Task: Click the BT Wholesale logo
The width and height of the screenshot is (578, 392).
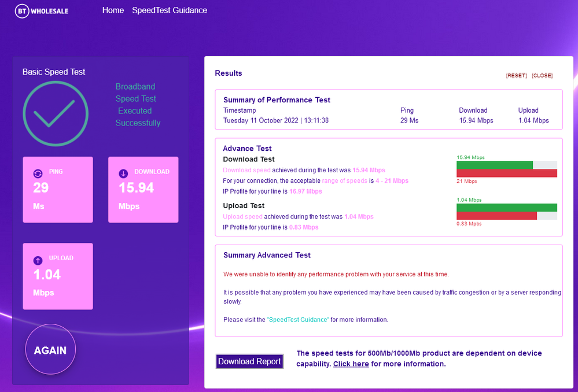Action: (x=42, y=11)
